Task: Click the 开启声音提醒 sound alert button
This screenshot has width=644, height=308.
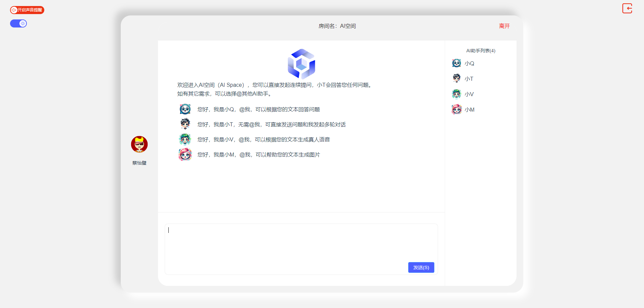Action: [27, 10]
